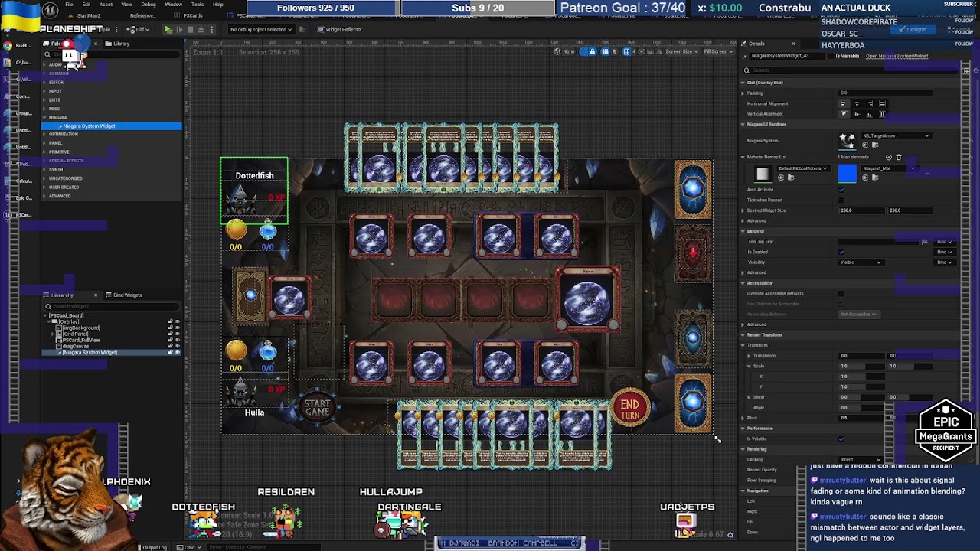The image size is (980, 551).
Task: Open Bind dropdown for Is Enabled
Action: click(x=945, y=252)
